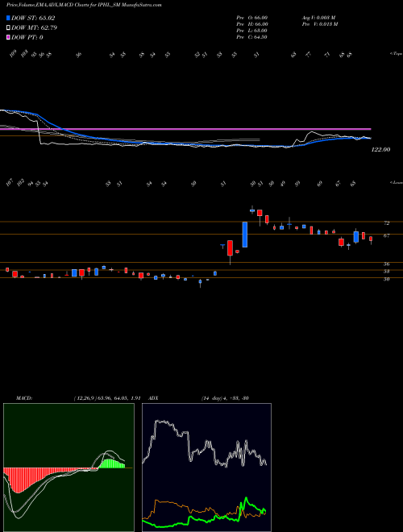The width and height of the screenshot is (403, 532).
Task: Click the 122.00 price label on EMA chart
Action: coord(381,149)
